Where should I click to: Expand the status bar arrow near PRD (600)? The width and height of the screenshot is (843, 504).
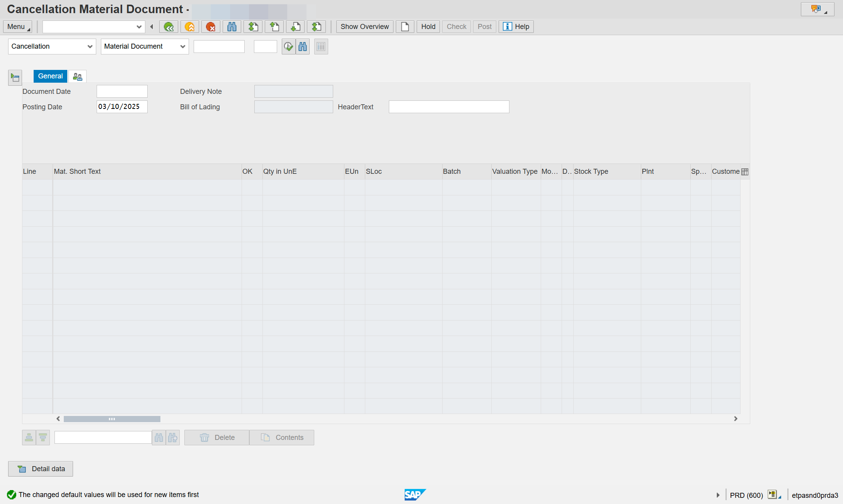pos(718,495)
